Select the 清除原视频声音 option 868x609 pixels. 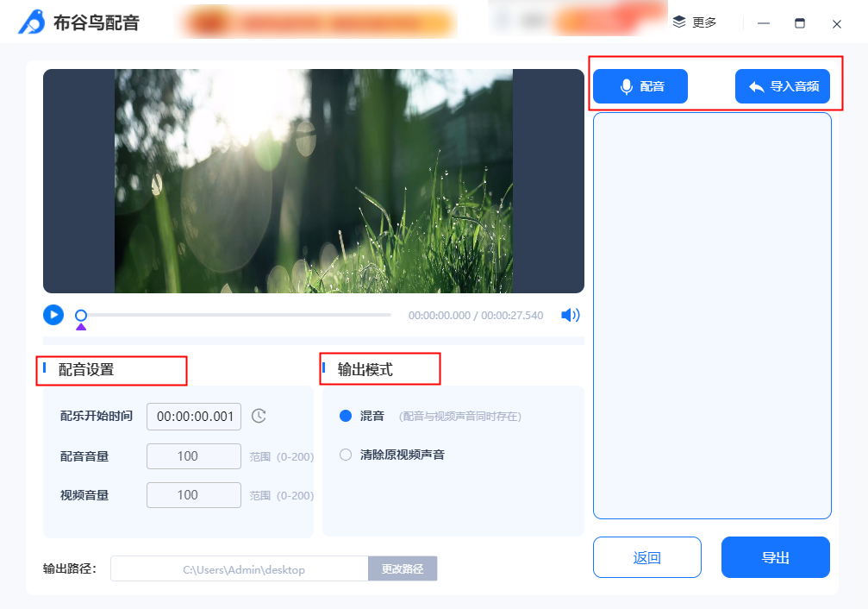click(345, 455)
